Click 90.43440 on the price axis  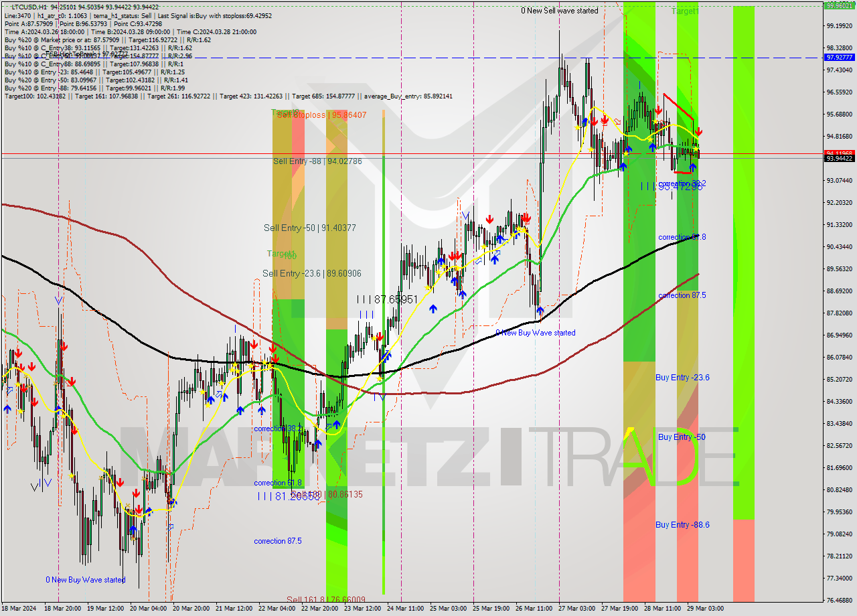tap(840, 246)
